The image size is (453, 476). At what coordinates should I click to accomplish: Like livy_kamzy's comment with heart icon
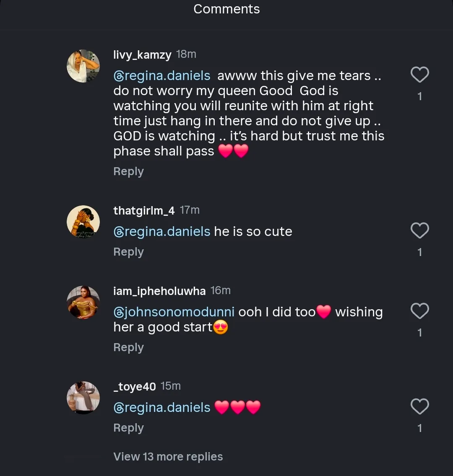click(x=419, y=75)
